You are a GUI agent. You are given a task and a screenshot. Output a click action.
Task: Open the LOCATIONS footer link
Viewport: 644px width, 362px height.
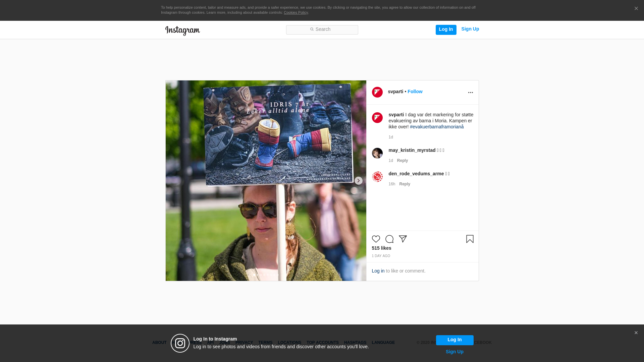tap(289, 343)
